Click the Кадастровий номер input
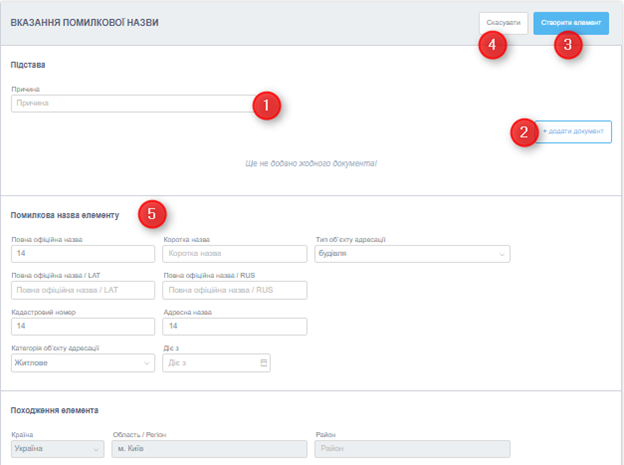 (x=82, y=326)
